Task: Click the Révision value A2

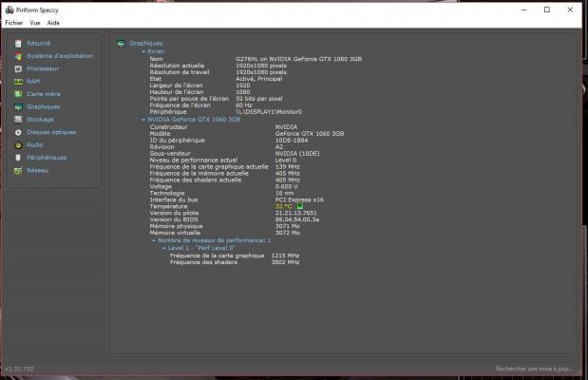Action: coord(279,147)
